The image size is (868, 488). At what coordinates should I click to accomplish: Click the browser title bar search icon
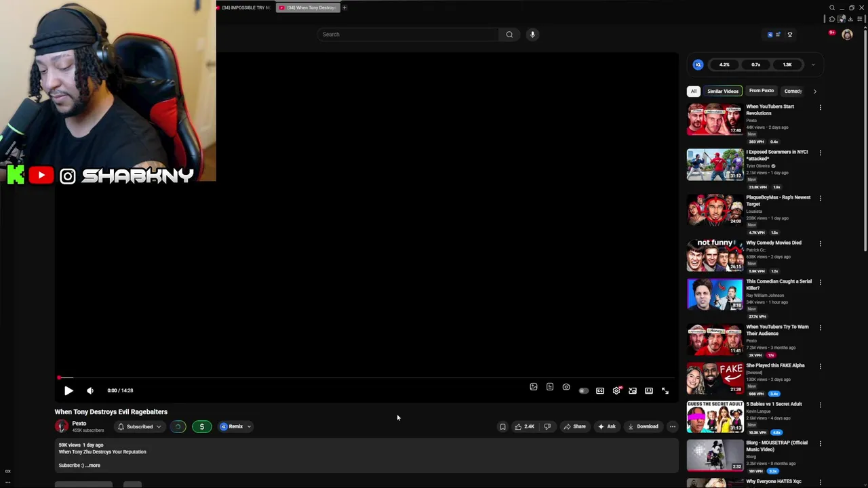pyautogui.click(x=832, y=8)
